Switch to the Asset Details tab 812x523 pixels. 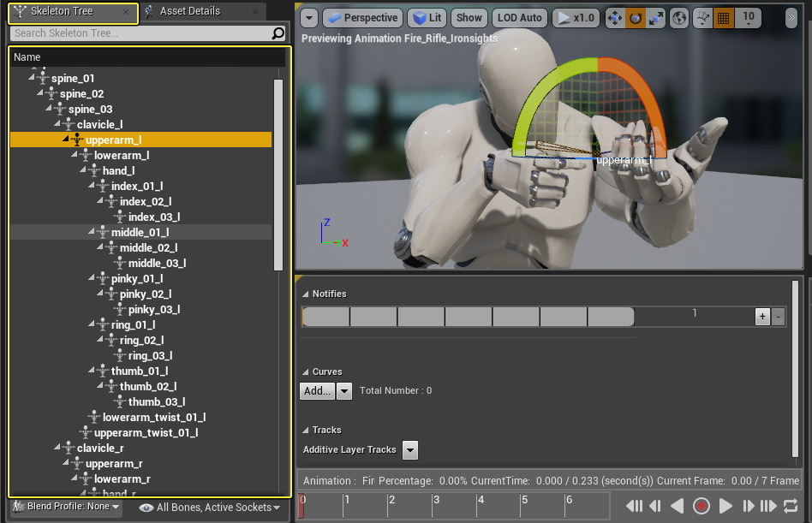tap(189, 11)
